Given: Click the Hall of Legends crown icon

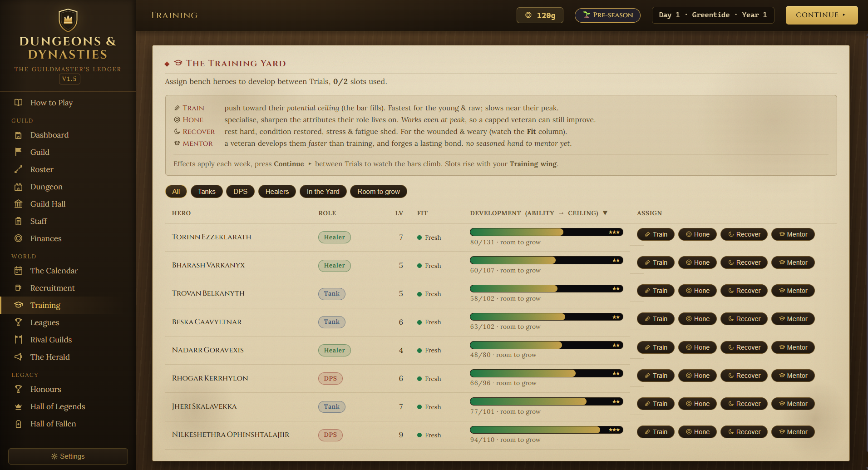Looking at the screenshot, I should [18, 406].
